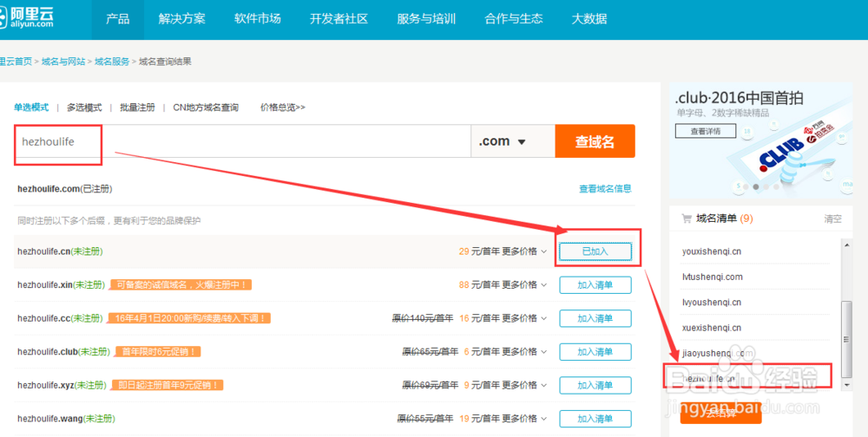
Task: Click the domain list scrollbar up arrow
Action: [x=846, y=245]
